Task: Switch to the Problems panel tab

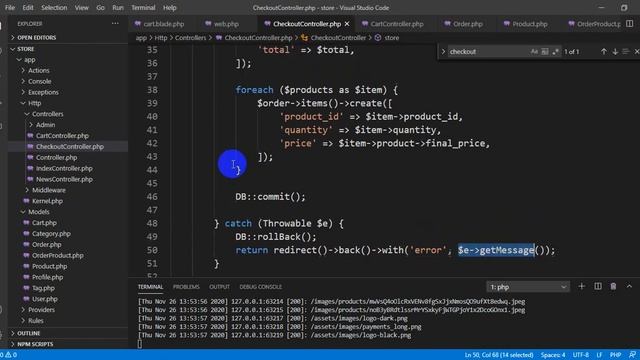Action: 186,287
